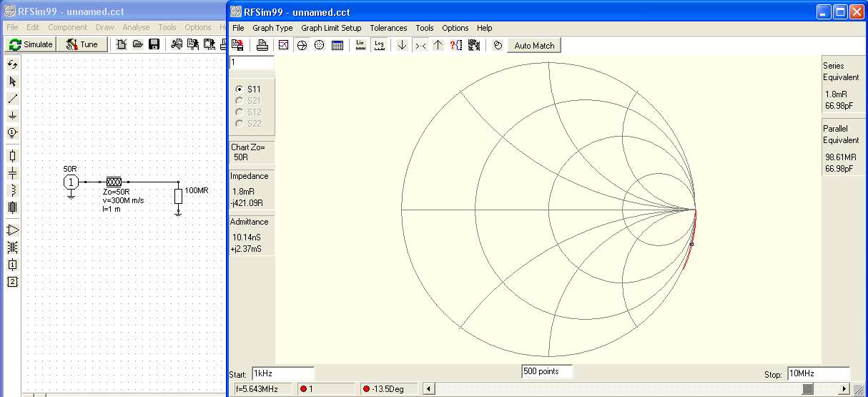Click the converging arrows marker icon
This screenshot has height=397, width=868.
pos(420,45)
